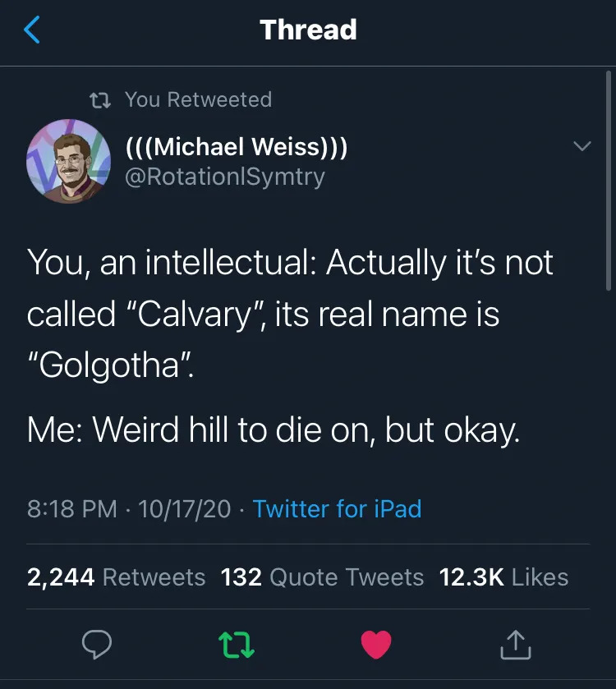616x689 pixels.
Task: Open the (((Michael Weiss))) display name
Action: (x=236, y=148)
